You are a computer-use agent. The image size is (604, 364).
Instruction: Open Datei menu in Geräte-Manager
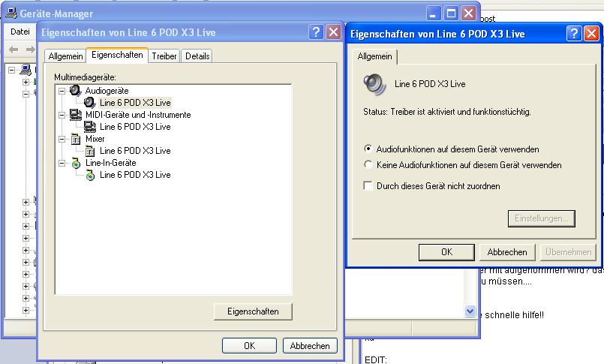tap(20, 32)
